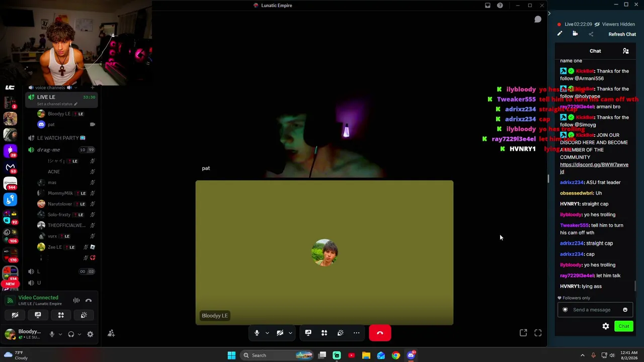The width and height of the screenshot is (644, 362).
Task: Toggle the sidebar camera button
Action: [15, 315]
